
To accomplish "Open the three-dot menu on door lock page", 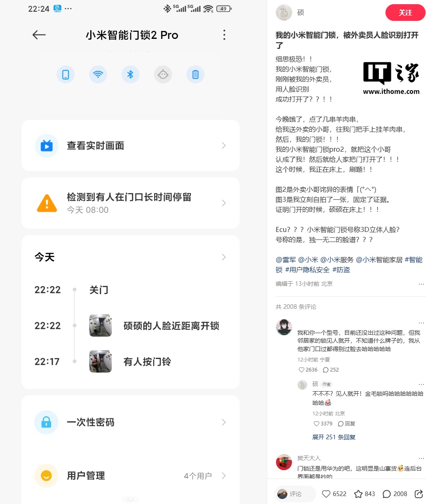I will pyautogui.click(x=224, y=35).
